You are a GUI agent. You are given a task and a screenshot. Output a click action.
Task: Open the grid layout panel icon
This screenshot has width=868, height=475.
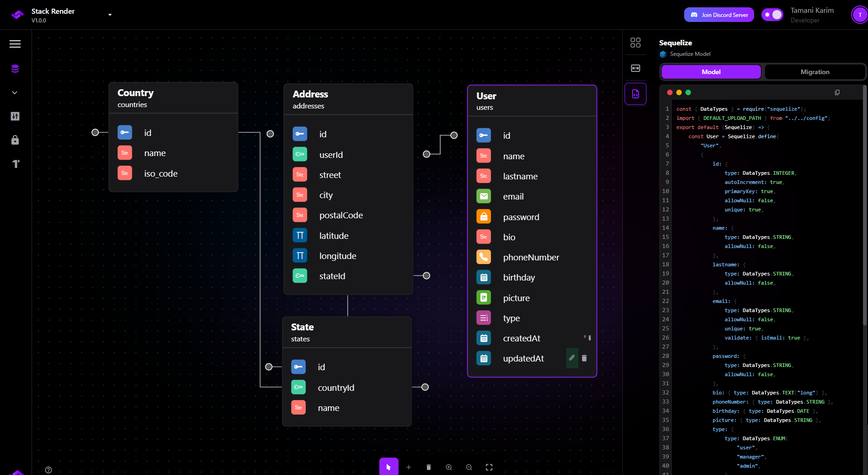(x=636, y=43)
